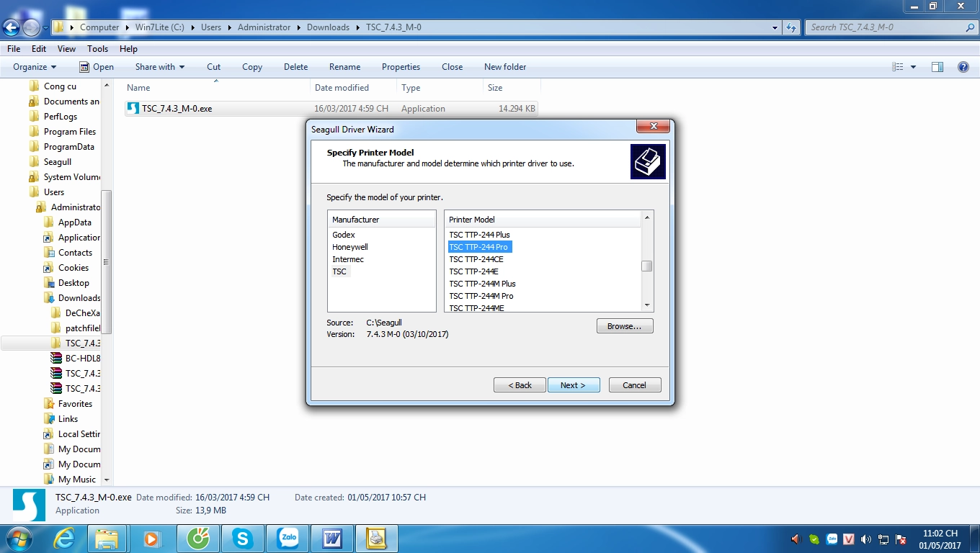Open Zalo from the taskbar

[288, 539]
